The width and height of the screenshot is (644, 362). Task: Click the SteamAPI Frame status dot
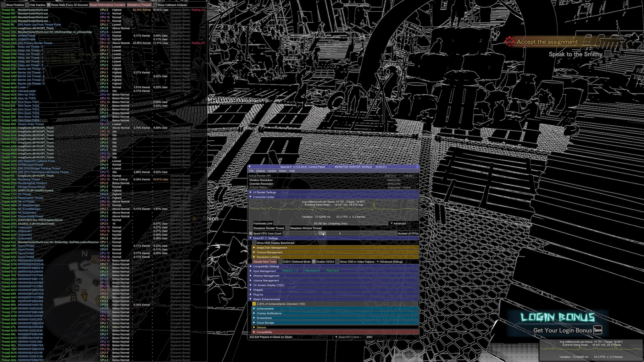point(336,337)
